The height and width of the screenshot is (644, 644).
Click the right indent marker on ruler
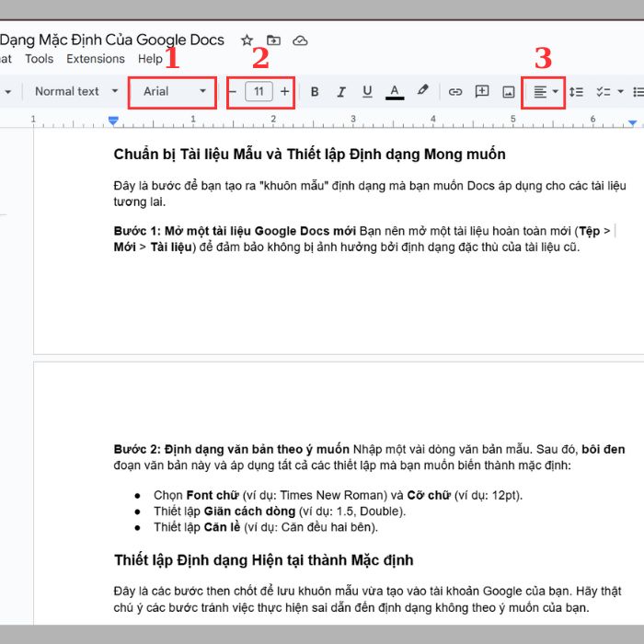pyautogui.click(x=633, y=122)
